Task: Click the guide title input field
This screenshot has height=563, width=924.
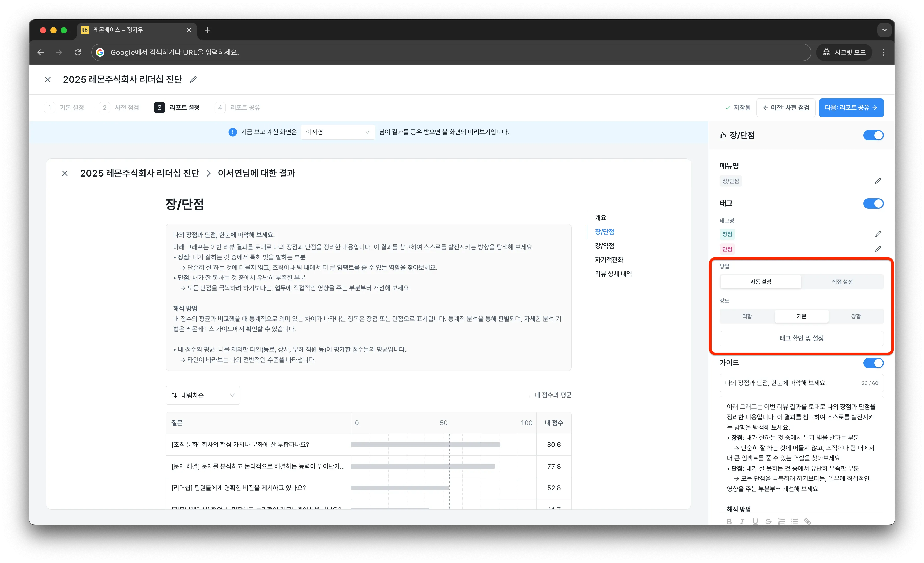Action: 801,383
